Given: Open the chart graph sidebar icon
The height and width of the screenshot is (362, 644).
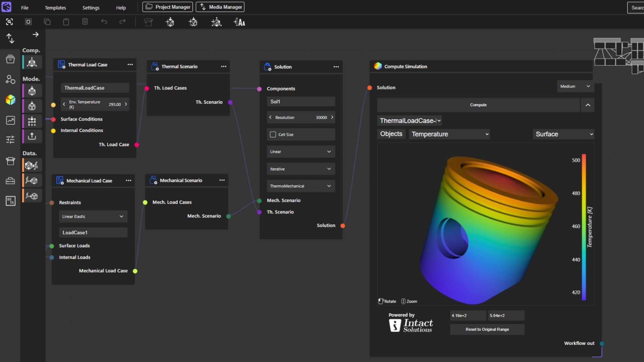Looking at the screenshot, I should coord(10,120).
